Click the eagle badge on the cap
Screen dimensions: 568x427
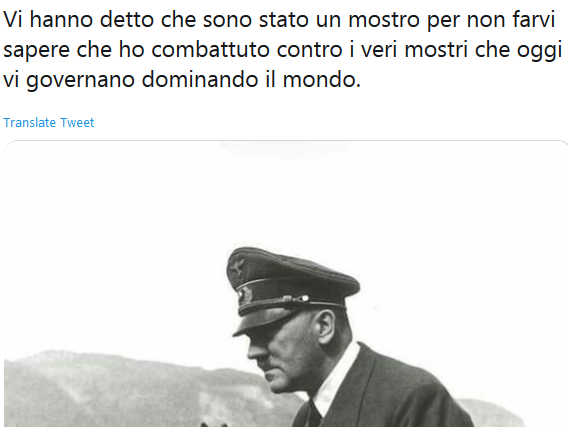pos(238,267)
